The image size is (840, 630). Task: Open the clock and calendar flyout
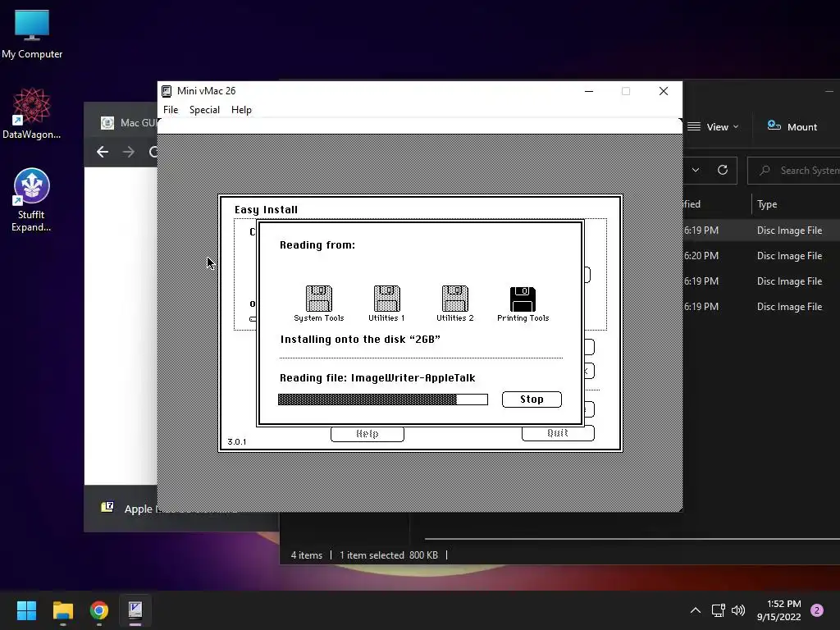click(778, 610)
